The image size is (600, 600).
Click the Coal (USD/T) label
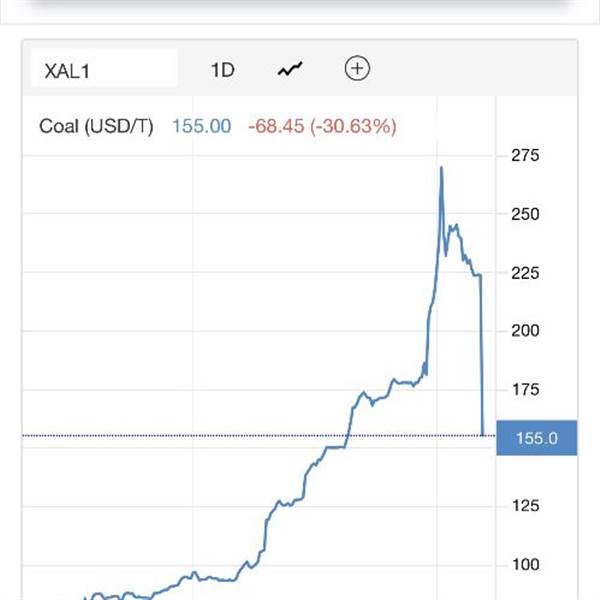(x=96, y=126)
